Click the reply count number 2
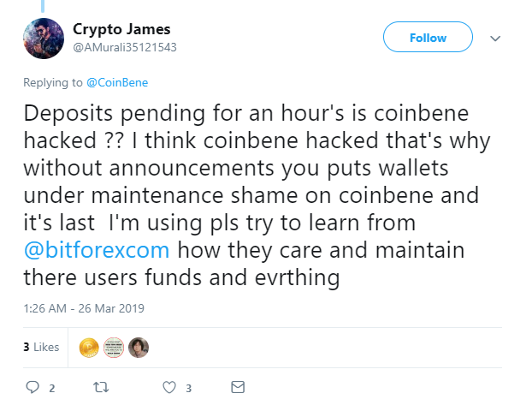 click(51, 388)
